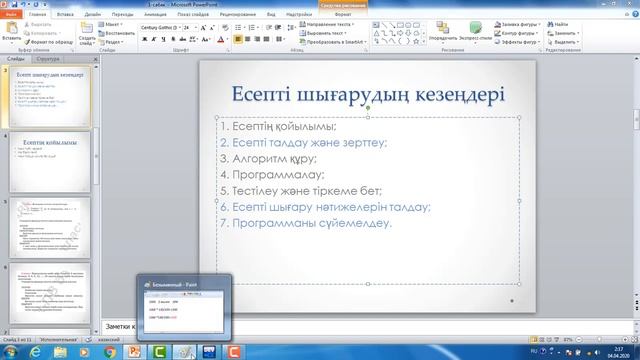Click the bulleted list icon
This screenshot has height=360, width=640.
click(x=239, y=28)
